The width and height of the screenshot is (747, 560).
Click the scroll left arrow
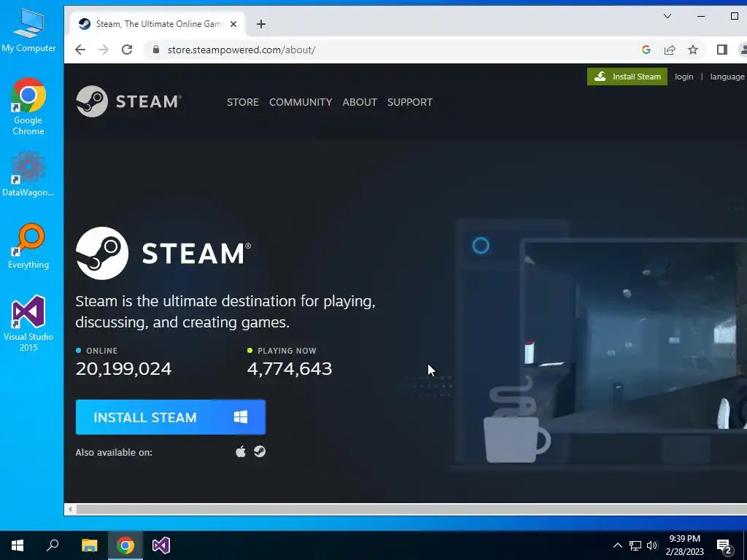point(70,509)
